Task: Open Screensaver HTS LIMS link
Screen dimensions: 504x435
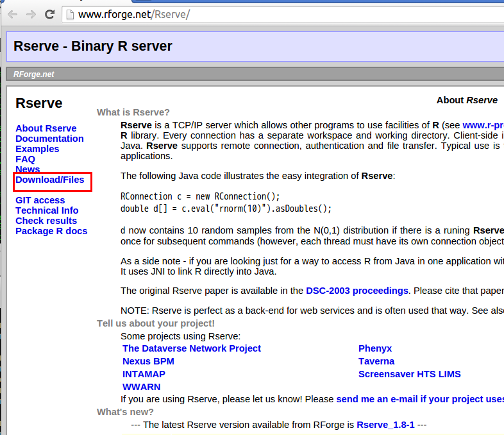Action: point(410,374)
